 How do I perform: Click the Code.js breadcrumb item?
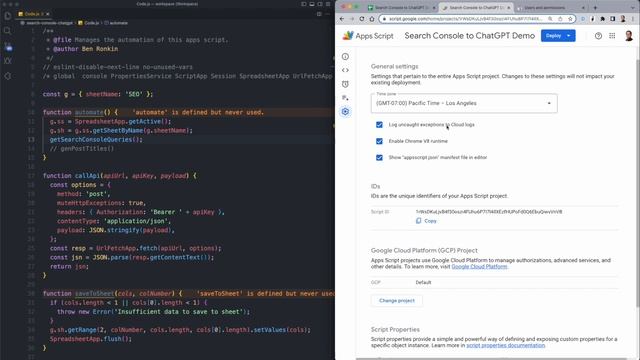[89, 23]
